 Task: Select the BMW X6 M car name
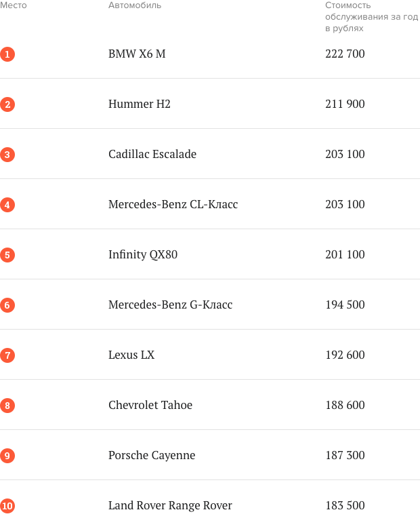click(137, 54)
